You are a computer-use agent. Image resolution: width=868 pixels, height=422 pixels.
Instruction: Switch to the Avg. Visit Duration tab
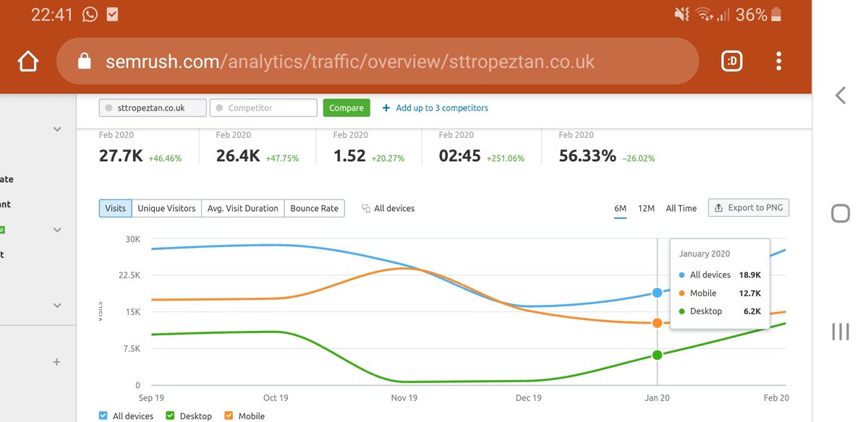pyautogui.click(x=243, y=208)
